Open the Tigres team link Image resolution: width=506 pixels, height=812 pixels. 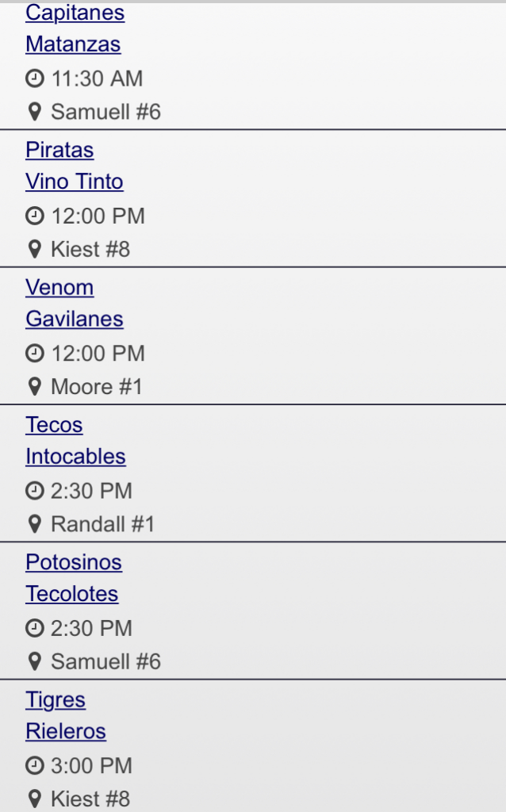click(x=56, y=699)
